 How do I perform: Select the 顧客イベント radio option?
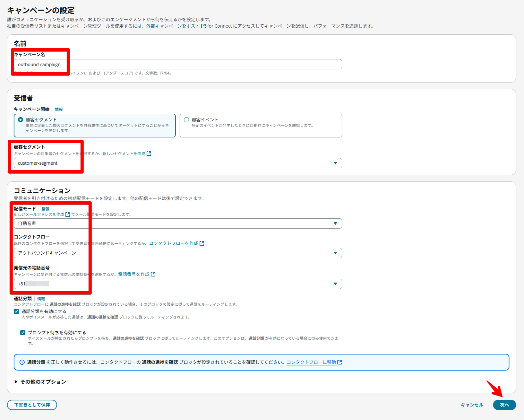coord(186,120)
